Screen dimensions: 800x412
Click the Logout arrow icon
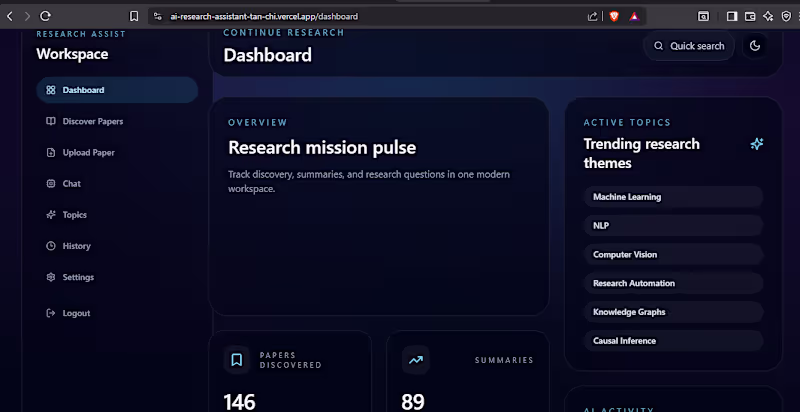[51, 313]
